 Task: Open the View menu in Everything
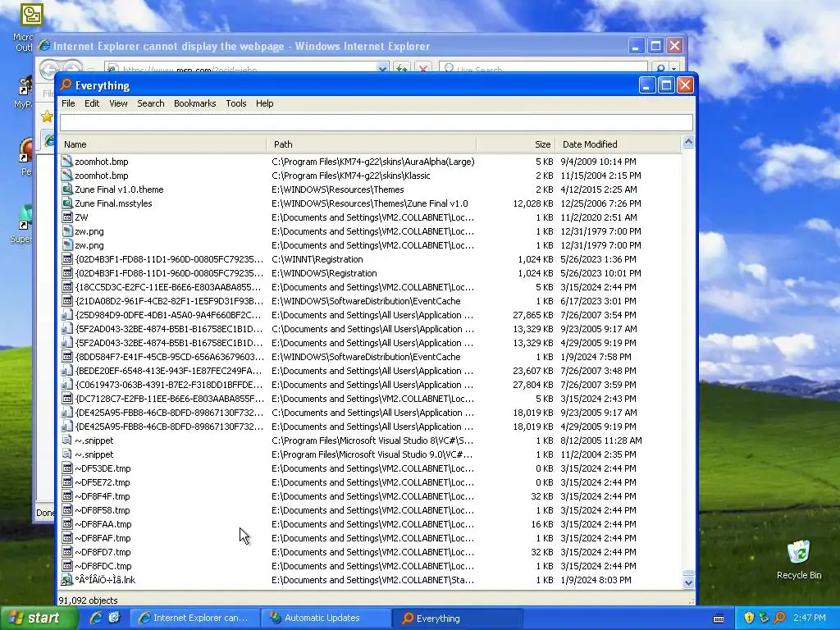pos(118,103)
